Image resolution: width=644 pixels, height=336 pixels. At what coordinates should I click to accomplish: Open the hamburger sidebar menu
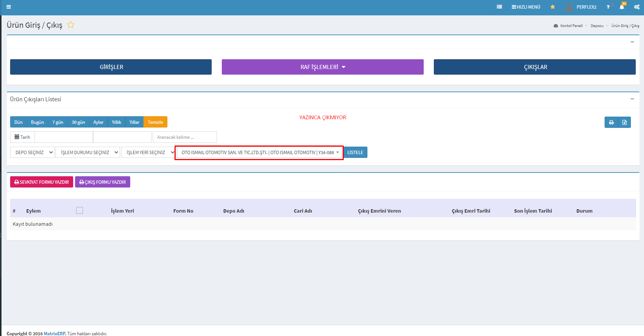click(x=9, y=7)
